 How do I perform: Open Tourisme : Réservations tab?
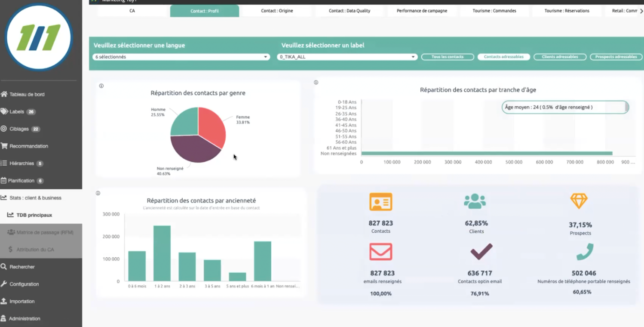567,11
